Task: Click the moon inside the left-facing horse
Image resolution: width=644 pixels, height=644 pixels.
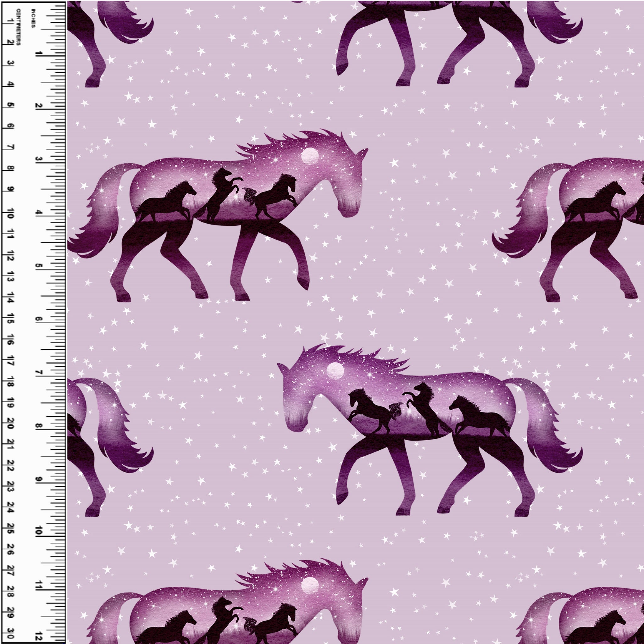Action: point(335,371)
